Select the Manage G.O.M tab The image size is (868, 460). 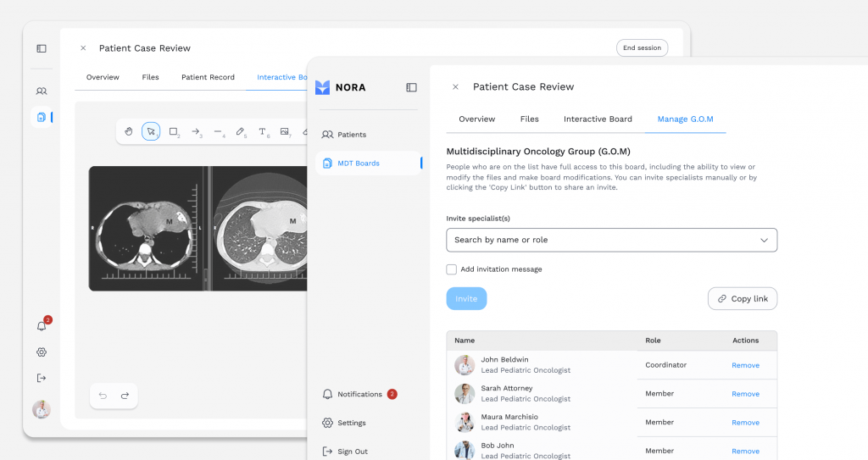(685, 119)
